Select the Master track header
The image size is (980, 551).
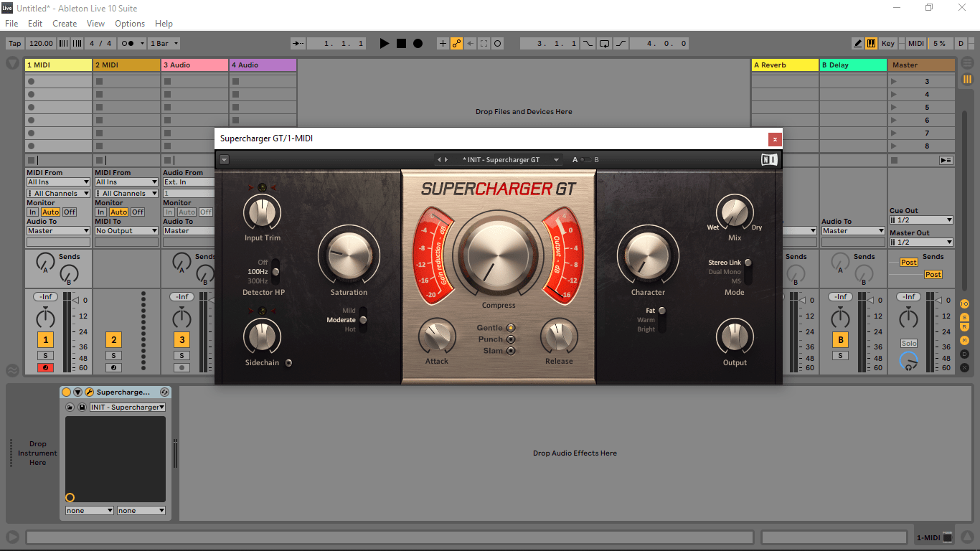(922, 65)
